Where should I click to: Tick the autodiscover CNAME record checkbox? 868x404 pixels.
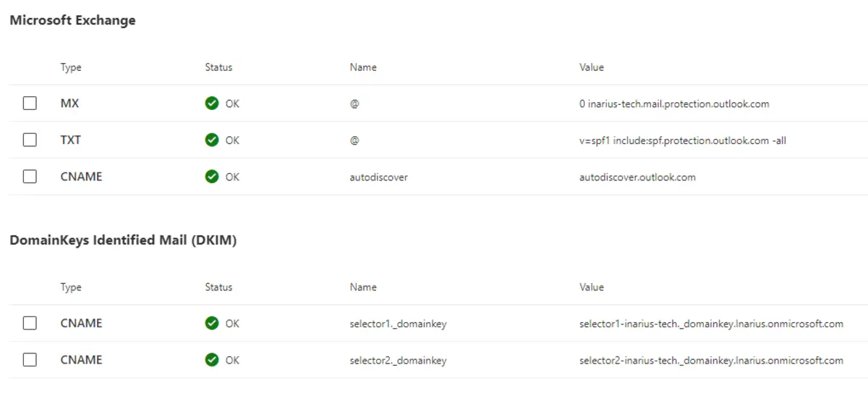click(30, 177)
